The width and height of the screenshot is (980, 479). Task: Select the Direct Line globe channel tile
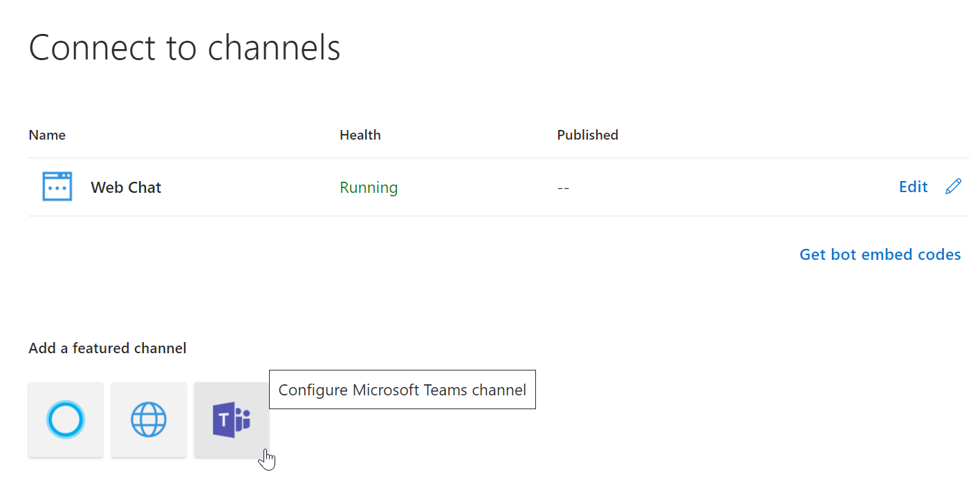[149, 420]
